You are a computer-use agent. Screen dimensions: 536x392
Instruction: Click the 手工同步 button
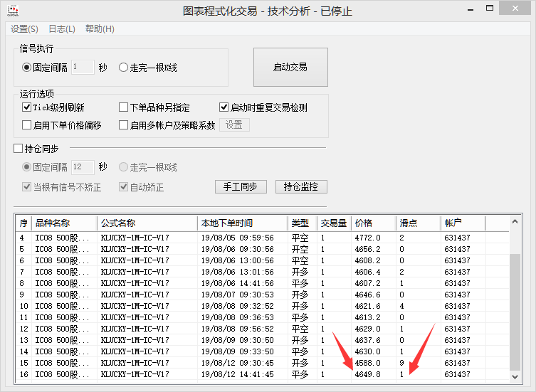[241, 186]
